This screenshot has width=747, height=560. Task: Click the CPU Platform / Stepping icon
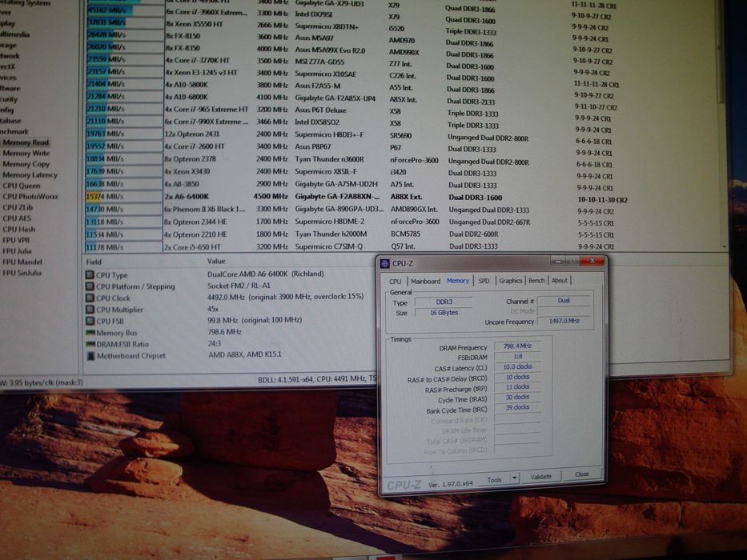(x=90, y=286)
